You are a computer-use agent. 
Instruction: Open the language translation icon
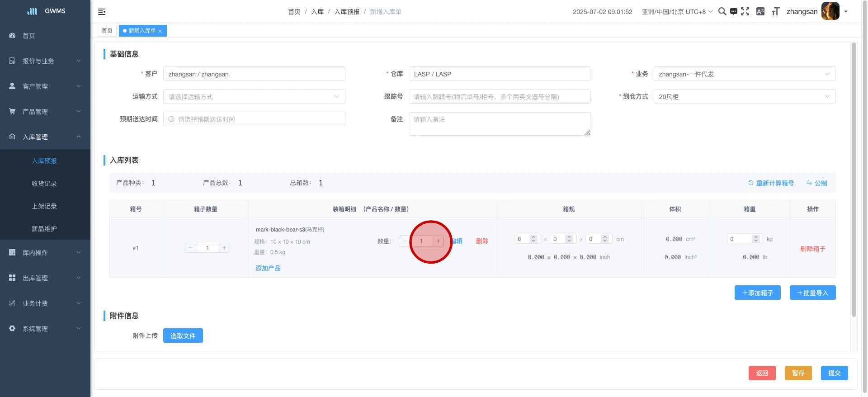[760, 12]
